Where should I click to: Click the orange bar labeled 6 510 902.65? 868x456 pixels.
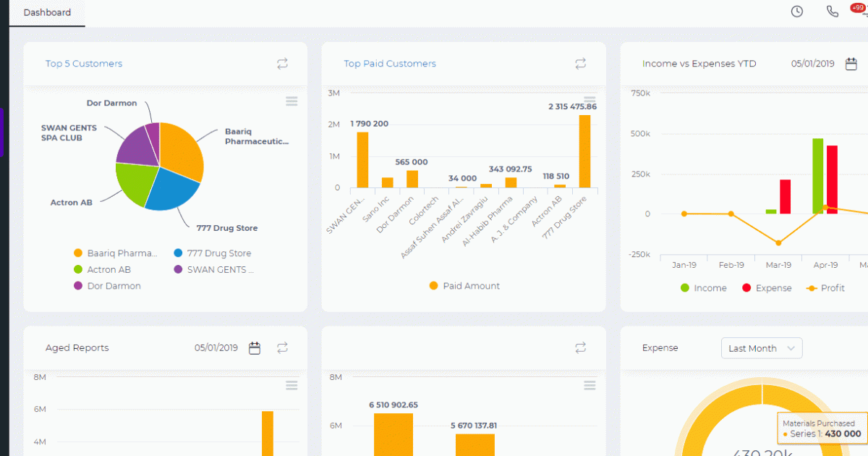coord(393,434)
